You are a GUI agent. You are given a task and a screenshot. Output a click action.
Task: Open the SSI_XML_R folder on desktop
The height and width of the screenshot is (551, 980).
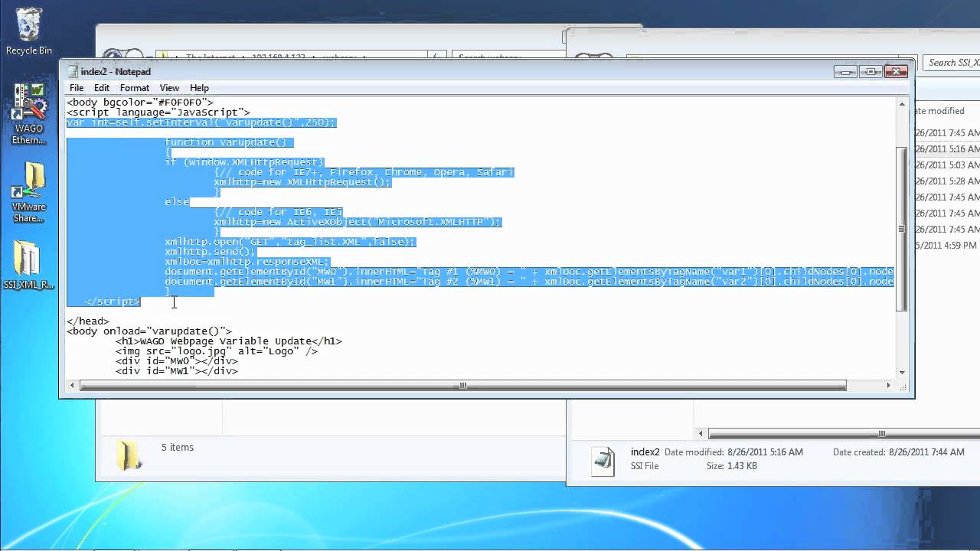coord(29,265)
